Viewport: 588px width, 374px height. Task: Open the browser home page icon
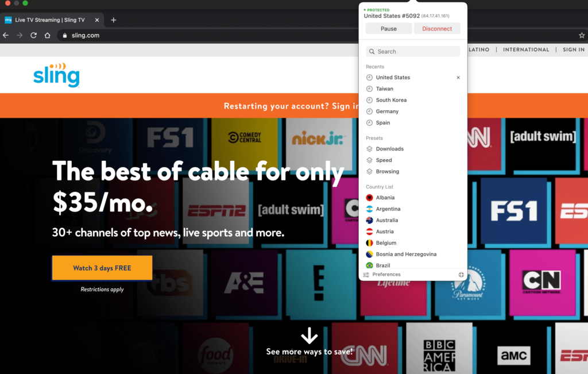[47, 35]
